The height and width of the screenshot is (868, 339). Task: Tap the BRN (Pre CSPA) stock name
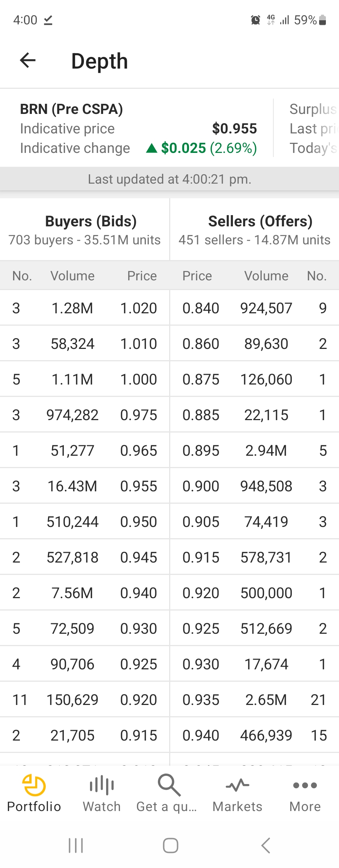(x=71, y=109)
